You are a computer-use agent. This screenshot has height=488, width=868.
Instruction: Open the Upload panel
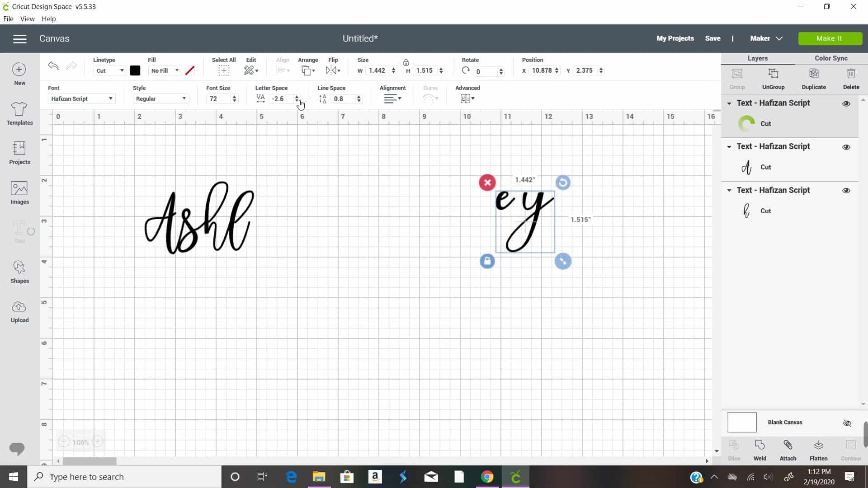19,311
